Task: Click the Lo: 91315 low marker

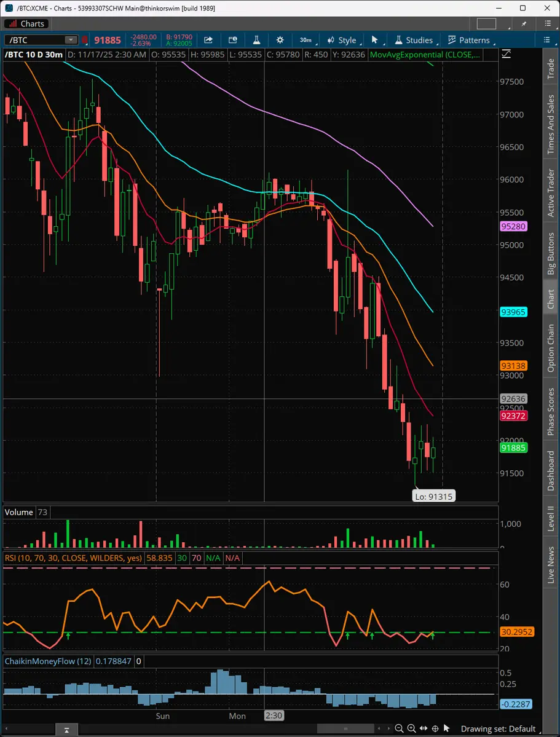Action: 433,496
